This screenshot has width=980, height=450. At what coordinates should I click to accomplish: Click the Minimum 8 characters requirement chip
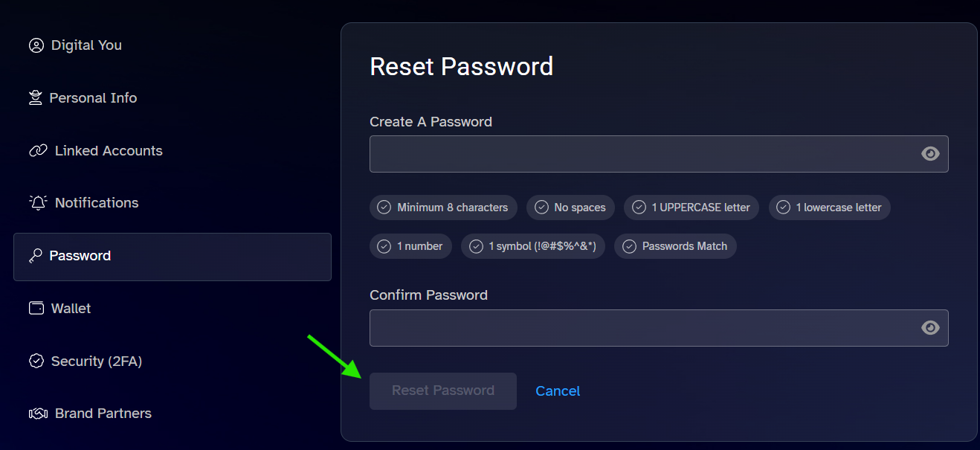[x=443, y=208]
